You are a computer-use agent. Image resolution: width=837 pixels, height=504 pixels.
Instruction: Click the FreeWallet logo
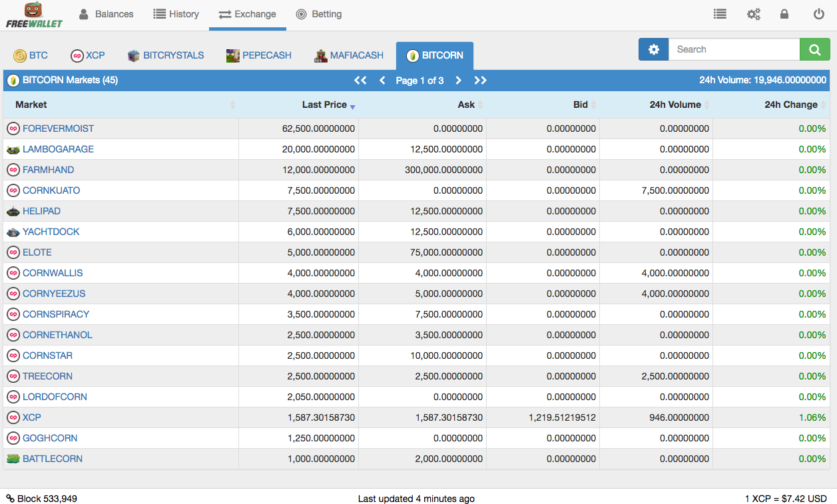tap(34, 15)
